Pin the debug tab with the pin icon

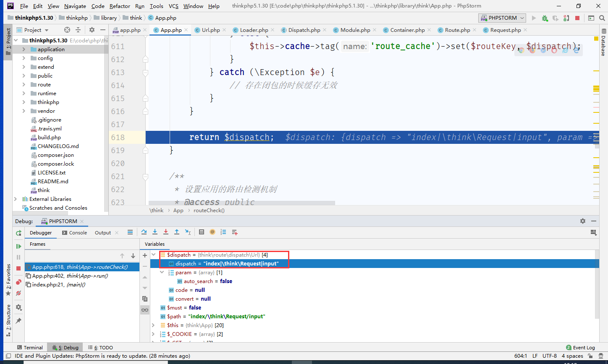click(x=18, y=321)
